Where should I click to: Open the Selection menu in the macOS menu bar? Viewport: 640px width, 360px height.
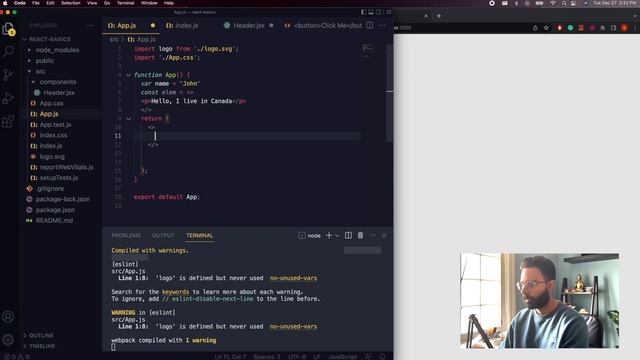(71, 3)
